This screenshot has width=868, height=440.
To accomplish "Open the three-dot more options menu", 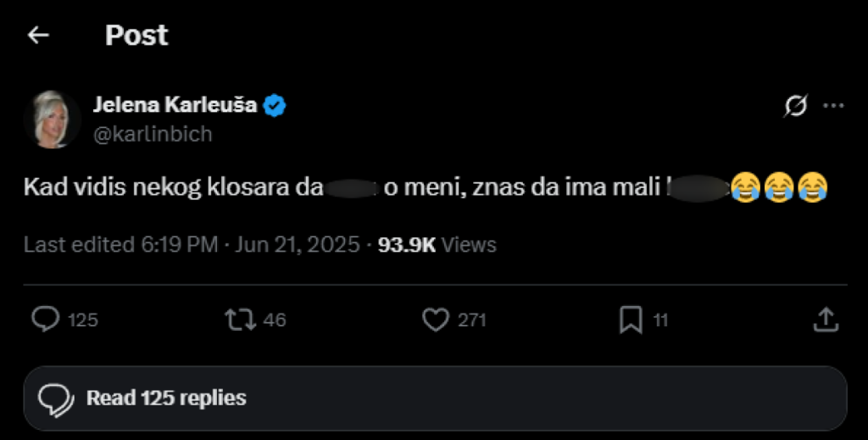I will tap(834, 106).
